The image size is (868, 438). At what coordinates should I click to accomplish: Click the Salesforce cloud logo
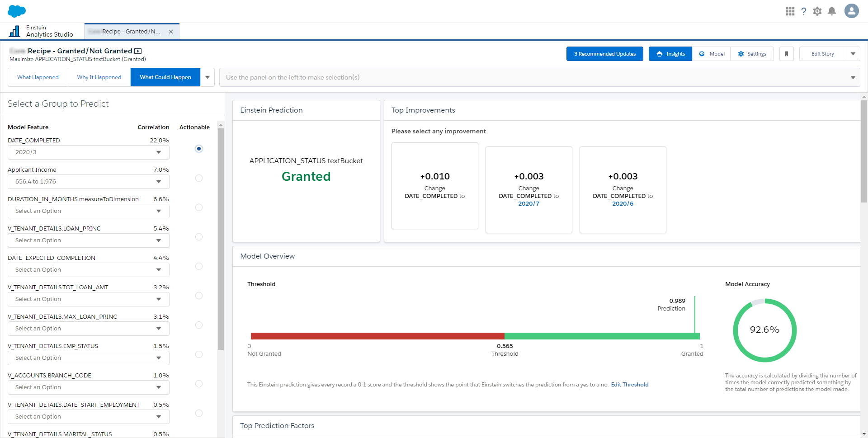(17, 11)
